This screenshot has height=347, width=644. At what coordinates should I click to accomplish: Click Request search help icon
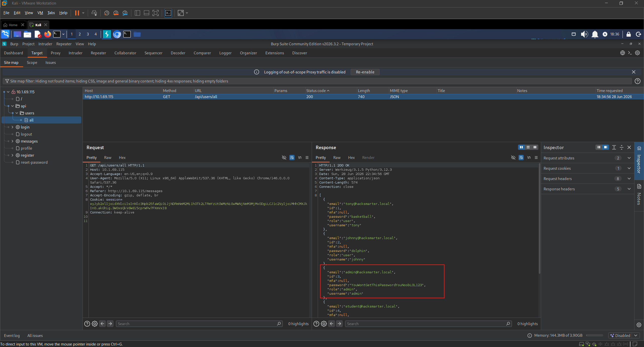87,324
